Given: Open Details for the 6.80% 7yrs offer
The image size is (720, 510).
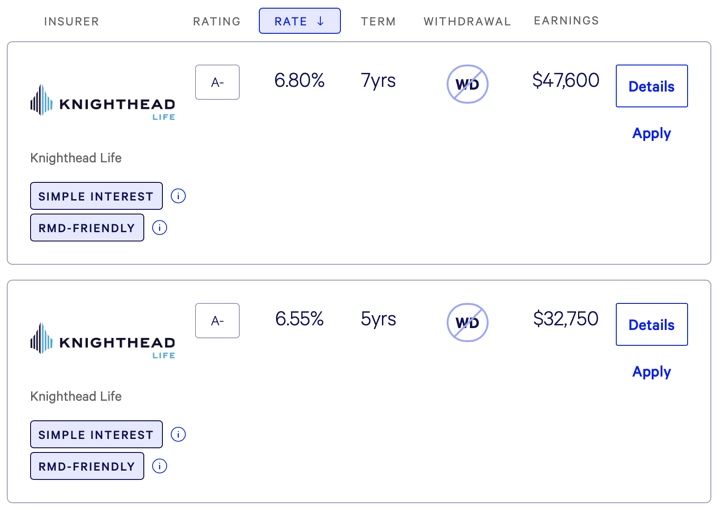Looking at the screenshot, I should click(x=651, y=86).
